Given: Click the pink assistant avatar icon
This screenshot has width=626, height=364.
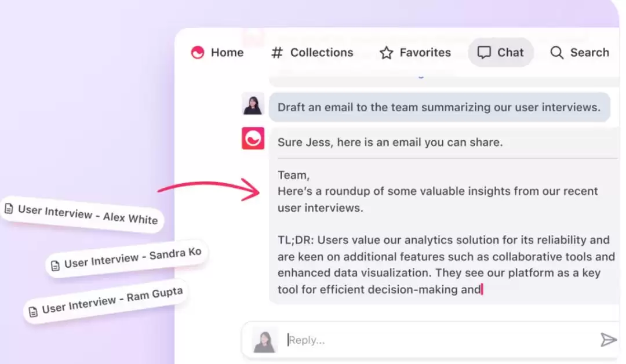Looking at the screenshot, I should pos(253,138).
